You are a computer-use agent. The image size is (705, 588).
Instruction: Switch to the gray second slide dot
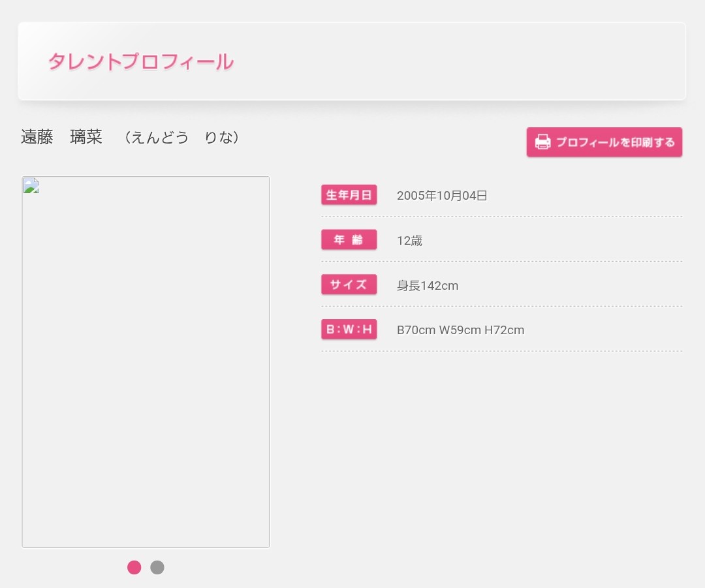(x=157, y=567)
